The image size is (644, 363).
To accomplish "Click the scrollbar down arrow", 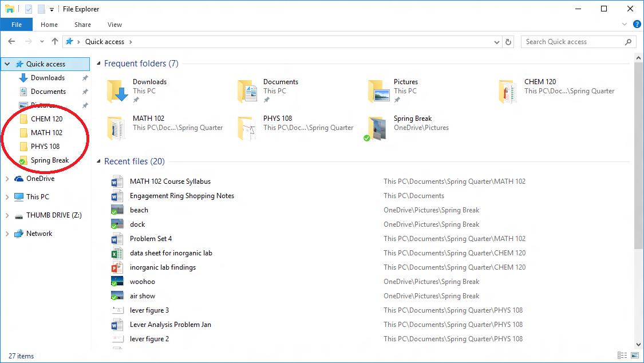I will coord(638,345).
